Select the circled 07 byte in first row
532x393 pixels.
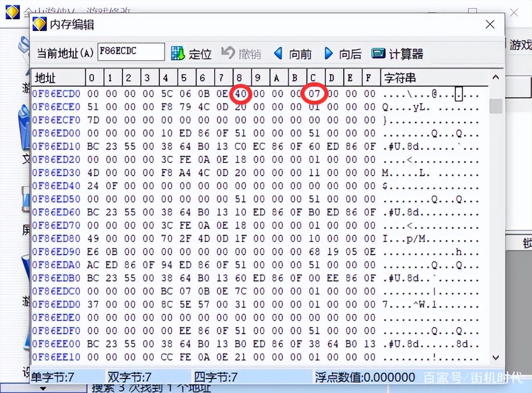[x=314, y=94]
